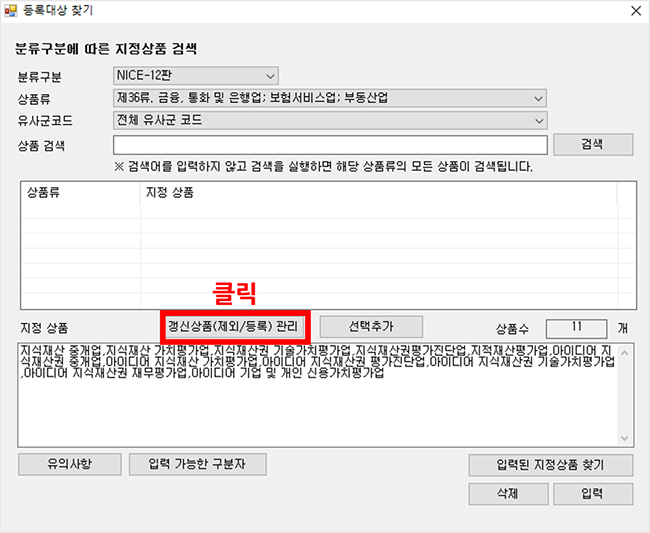Click the 등록대상 찾기 window icon

click(x=11, y=11)
